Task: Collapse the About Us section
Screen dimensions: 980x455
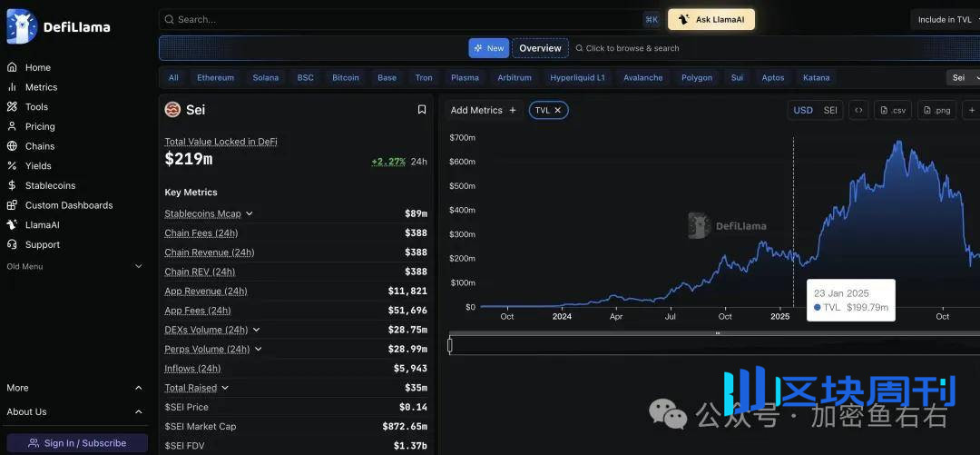Action: (138, 412)
